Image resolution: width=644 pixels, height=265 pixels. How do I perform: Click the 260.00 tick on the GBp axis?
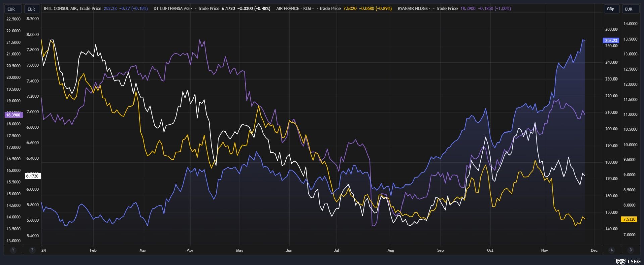point(611,29)
